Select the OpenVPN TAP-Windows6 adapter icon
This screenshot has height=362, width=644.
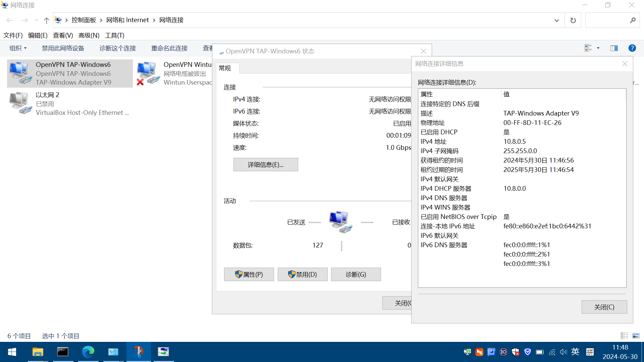coord(20,73)
